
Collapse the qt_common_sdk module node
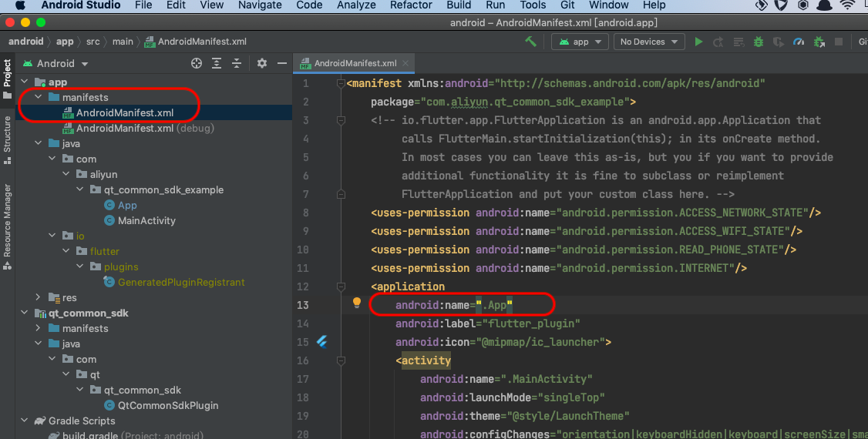pyautogui.click(x=25, y=313)
